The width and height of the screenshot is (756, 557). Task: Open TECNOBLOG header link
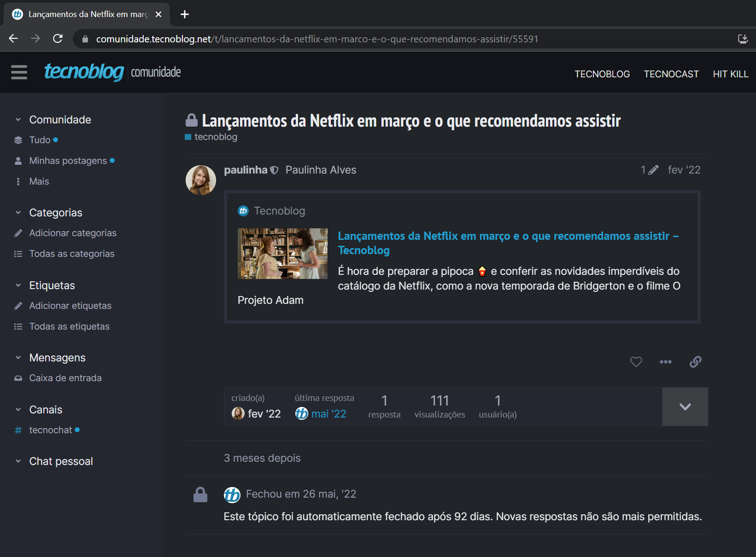click(x=602, y=74)
